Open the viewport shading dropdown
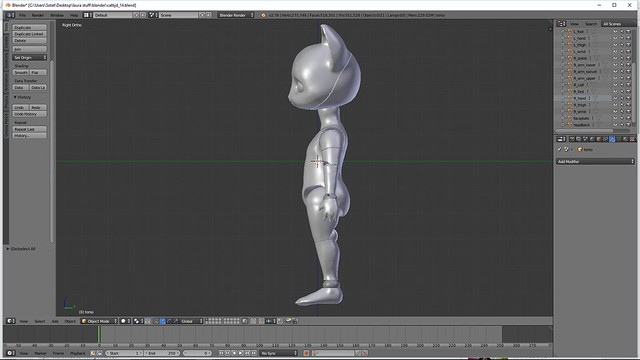The width and height of the screenshot is (640, 360). click(x=125, y=321)
